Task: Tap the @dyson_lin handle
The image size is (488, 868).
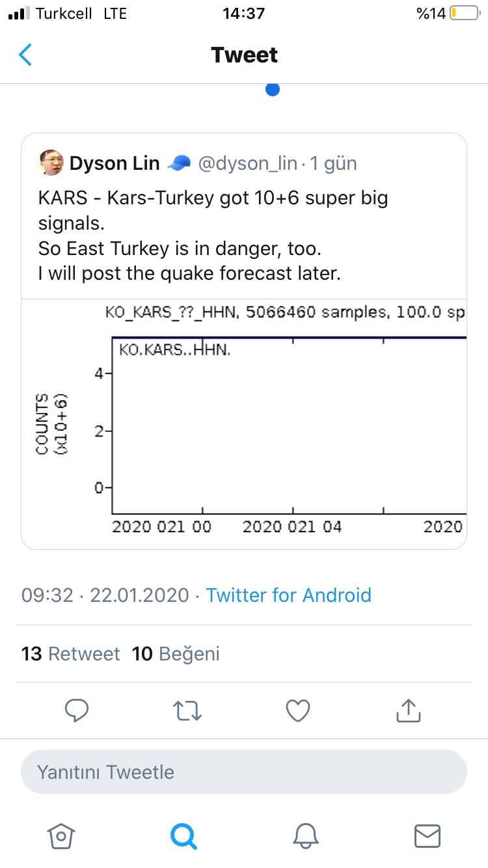Action: click(247, 163)
